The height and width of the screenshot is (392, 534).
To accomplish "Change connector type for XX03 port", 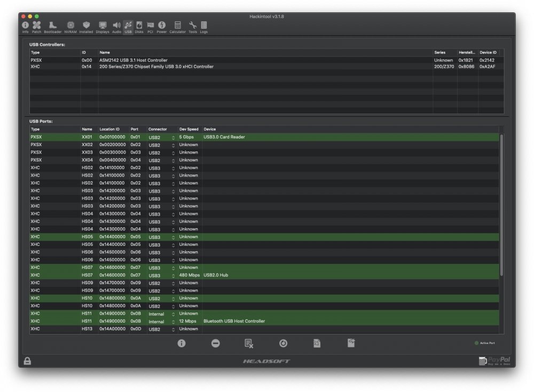I will pyautogui.click(x=162, y=153).
